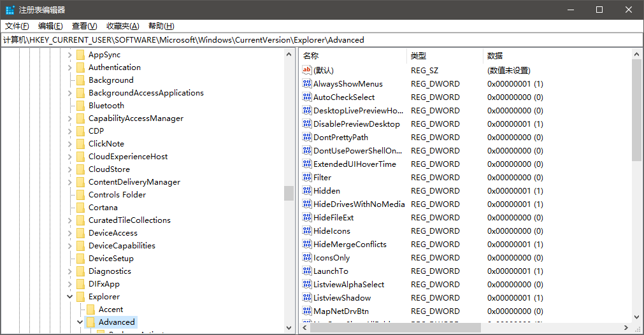Select the ClickNote registry key

click(106, 144)
